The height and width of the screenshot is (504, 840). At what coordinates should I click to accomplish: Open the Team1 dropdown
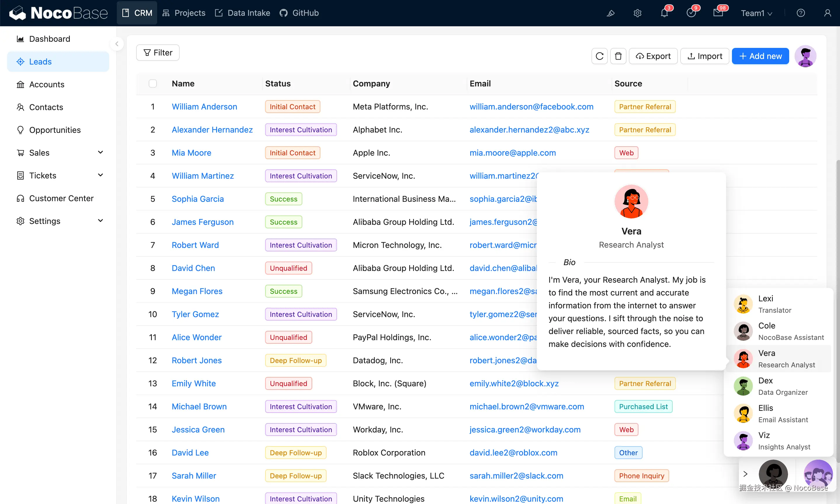point(756,13)
